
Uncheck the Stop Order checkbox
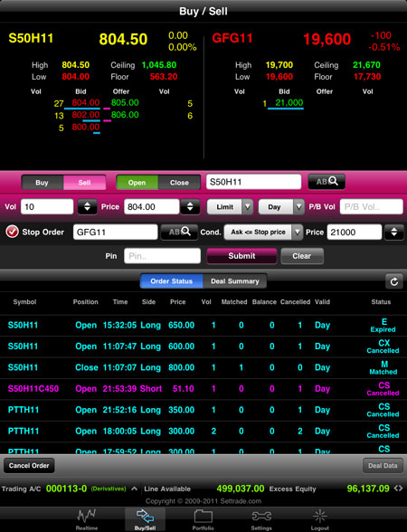click(x=12, y=232)
